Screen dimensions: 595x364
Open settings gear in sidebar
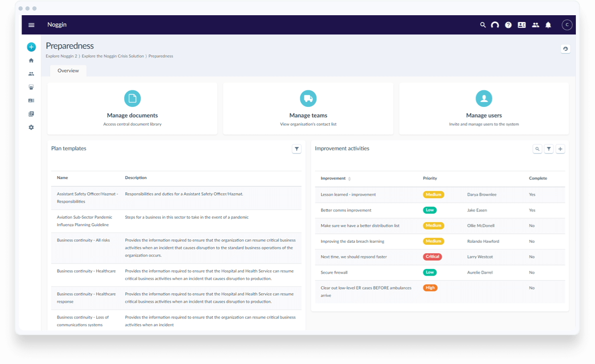point(31,128)
